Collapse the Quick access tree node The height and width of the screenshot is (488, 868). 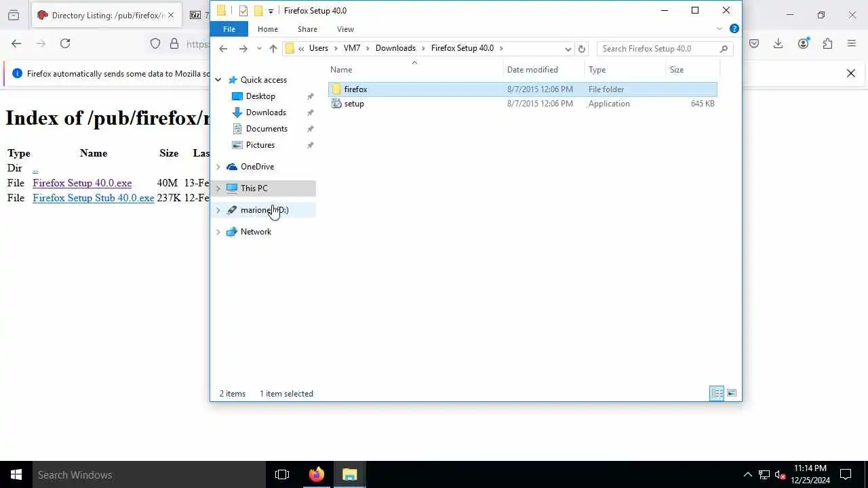[x=218, y=80]
